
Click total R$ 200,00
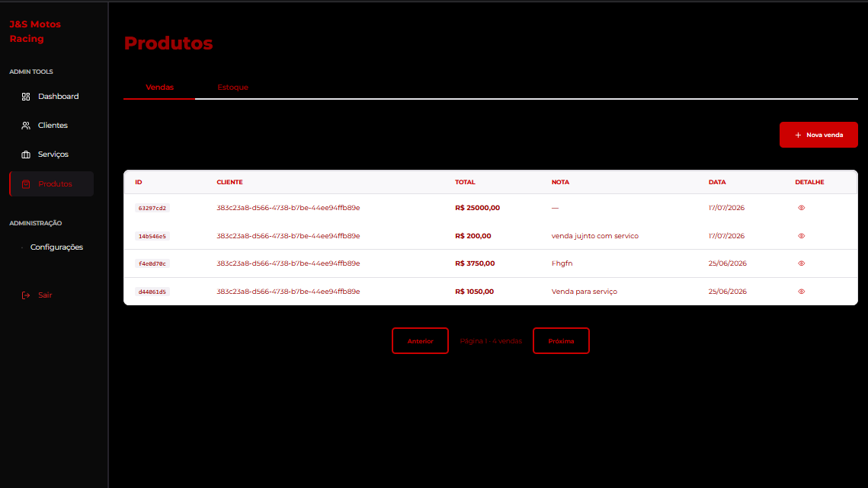(x=472, y=236)
